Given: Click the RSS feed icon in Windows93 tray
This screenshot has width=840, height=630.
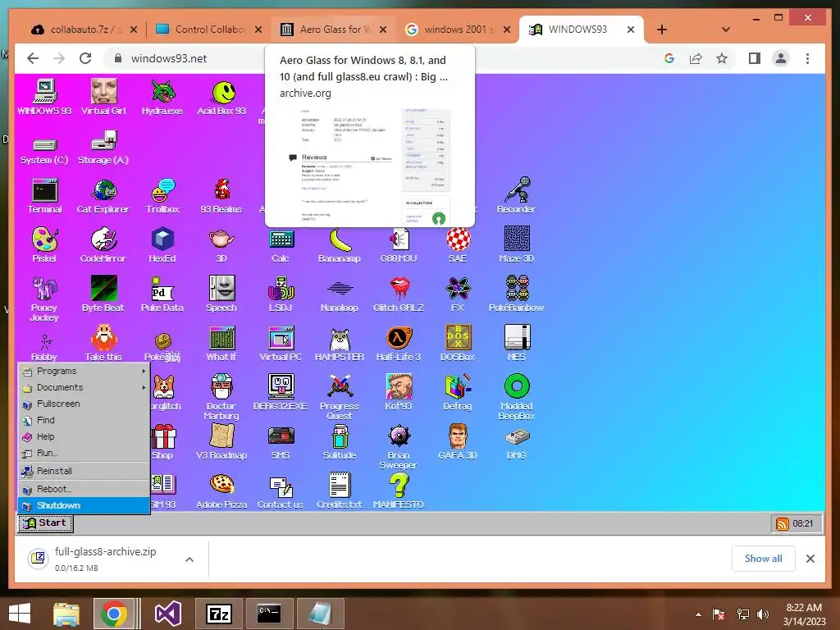Looking at the screenshot, I should point(782,524).
